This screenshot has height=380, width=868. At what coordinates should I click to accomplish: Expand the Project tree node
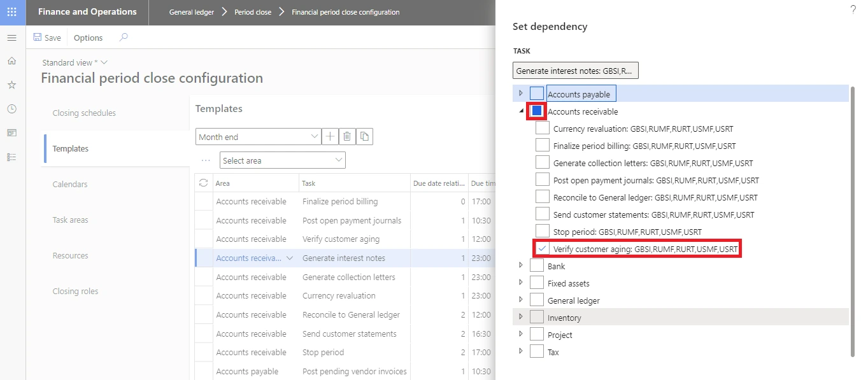tap(521, 334)
